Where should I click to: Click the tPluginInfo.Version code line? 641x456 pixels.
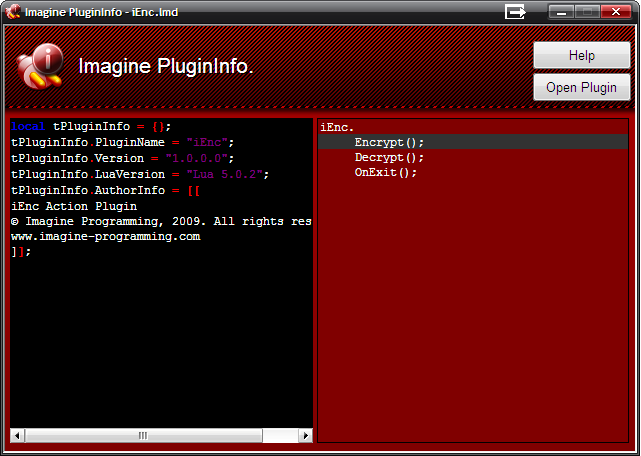[122, 158]
